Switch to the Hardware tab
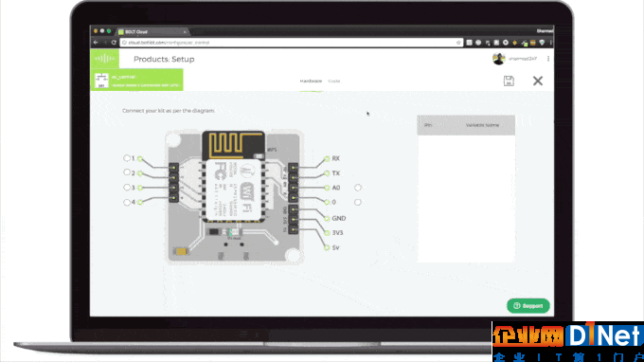The height and width of the screenshot is (362, 644). coord(311,81)
